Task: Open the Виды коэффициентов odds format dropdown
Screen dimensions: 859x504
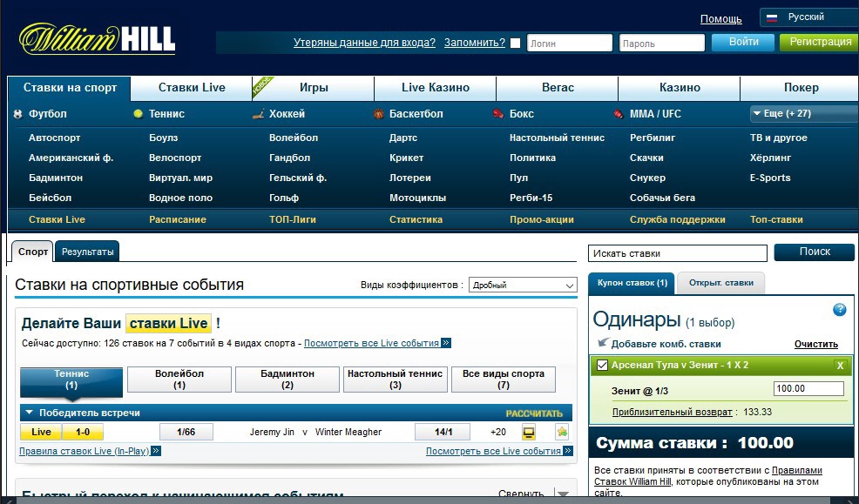Action: [523, 285]
